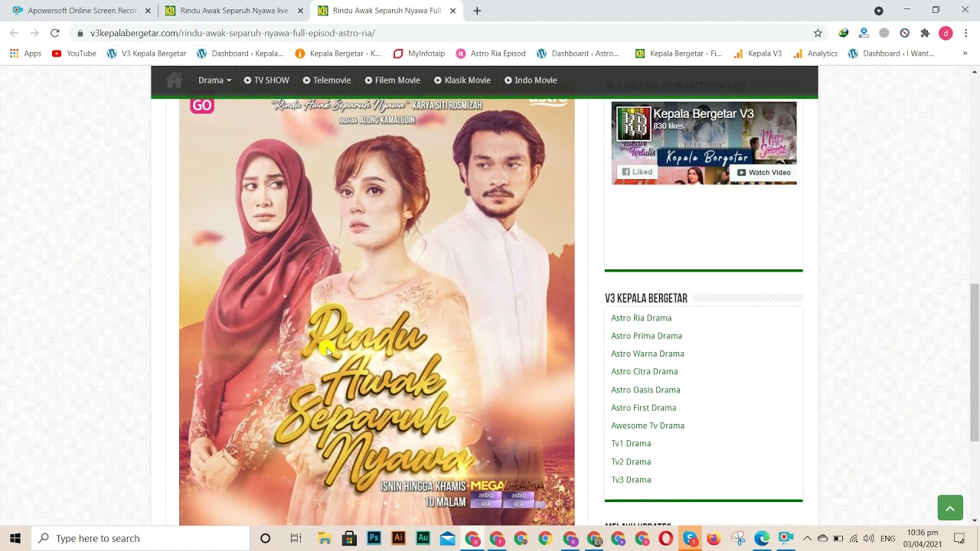This screenshot has height=551, width=980.
Task: Open the Astro Prima Drama link
Action: pos(646,336)
